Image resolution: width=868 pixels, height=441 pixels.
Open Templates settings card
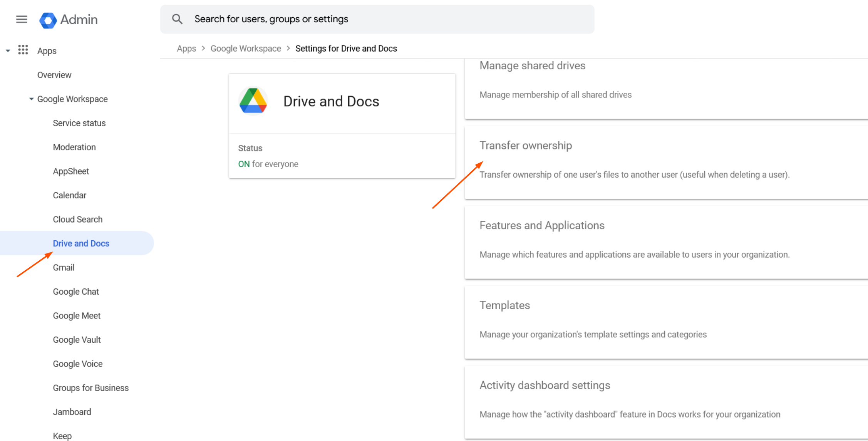(x=666, y=322)
